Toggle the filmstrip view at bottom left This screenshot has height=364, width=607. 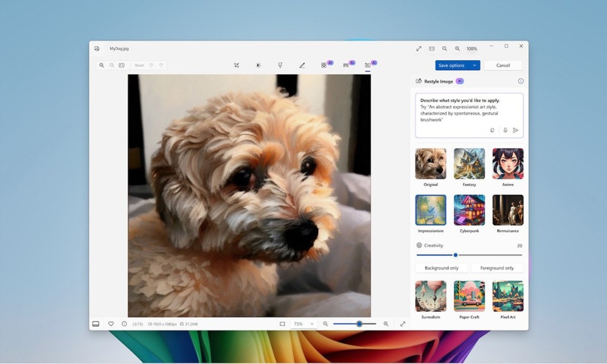coord(95,324)
